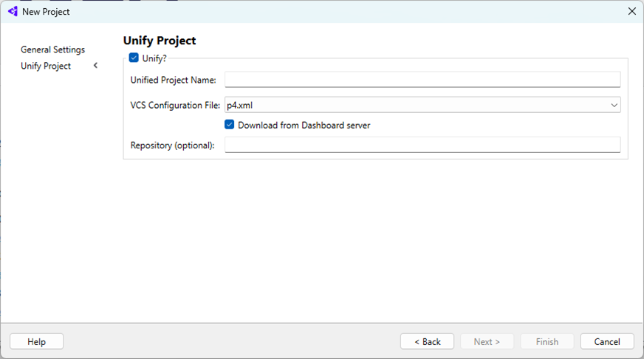Open the General Settings page
644x359 pixels.
coord(53,49)
